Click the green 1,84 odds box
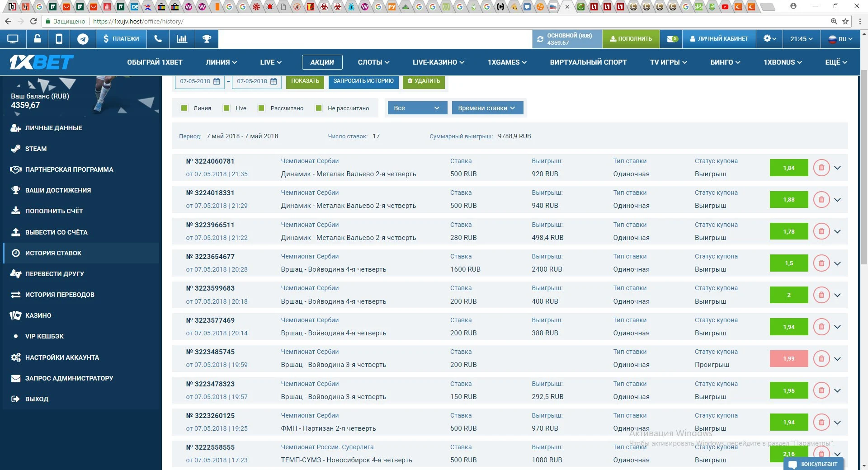Image resolution: width=868 pixels, height=470 pixels. point(789,168)
